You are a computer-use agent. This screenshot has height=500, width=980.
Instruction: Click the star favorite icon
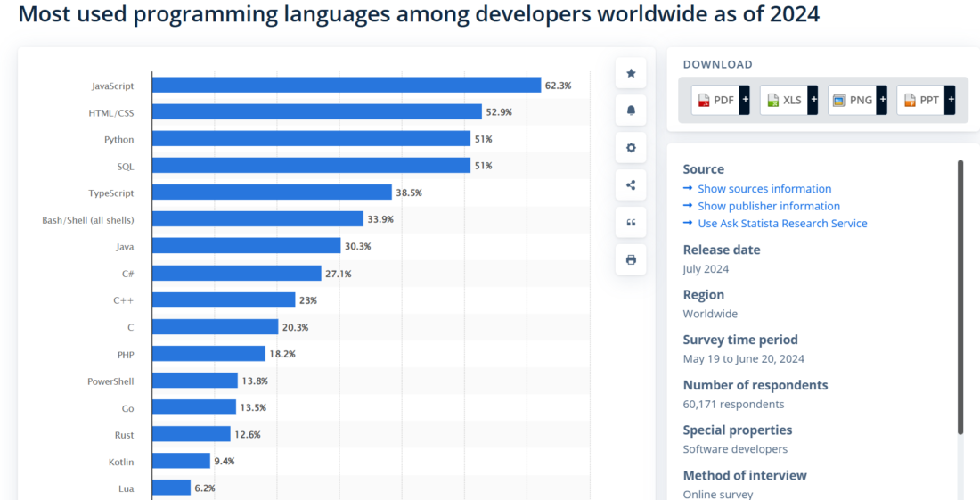point(631,73)
